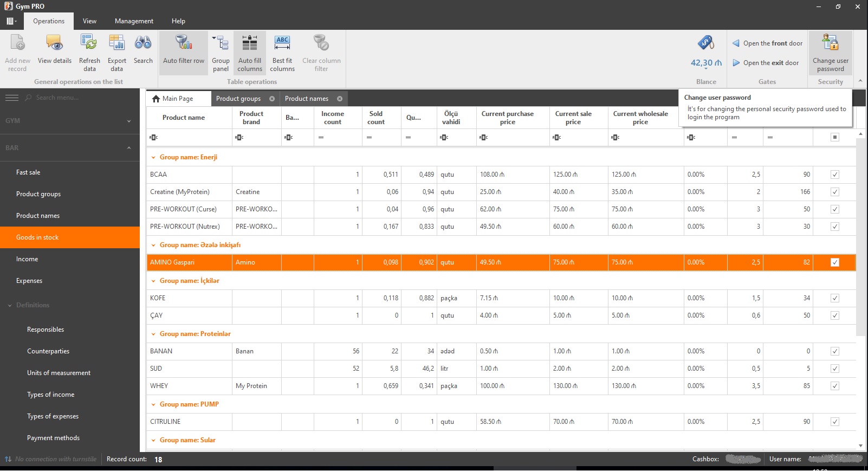Viewport: 868px width, 471px height.
Task: Toggle the checkbox for the WHEY row
Action: click(834, 386)
